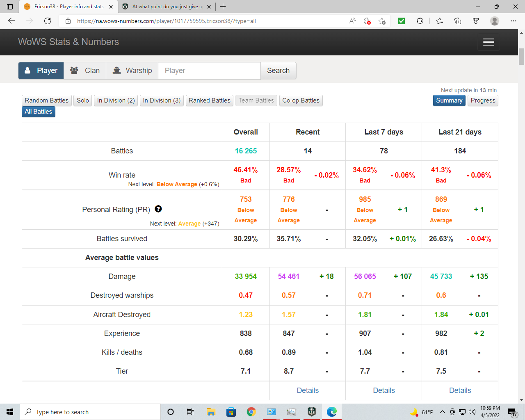Click the Personal Rating help question icon
The image size is (525, 420).
[158, 209]
